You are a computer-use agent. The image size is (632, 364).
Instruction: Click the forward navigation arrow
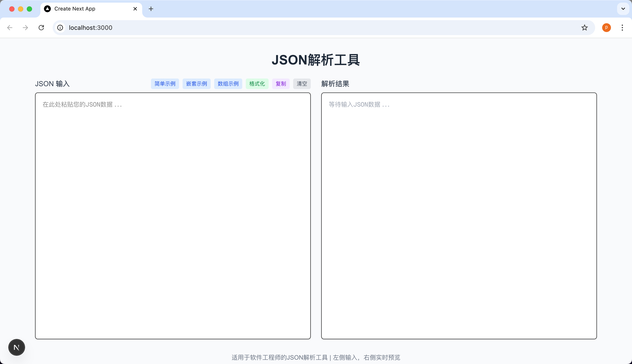coord(25,27)
